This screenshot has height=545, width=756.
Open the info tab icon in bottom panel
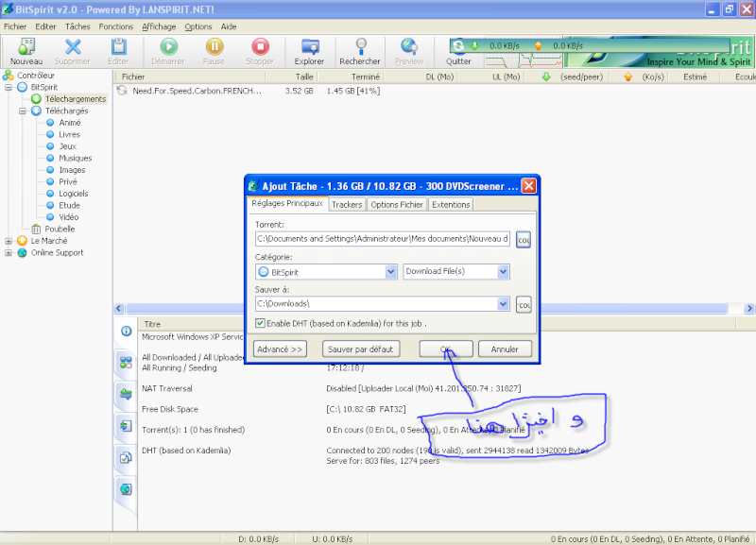tap(127, 331)
